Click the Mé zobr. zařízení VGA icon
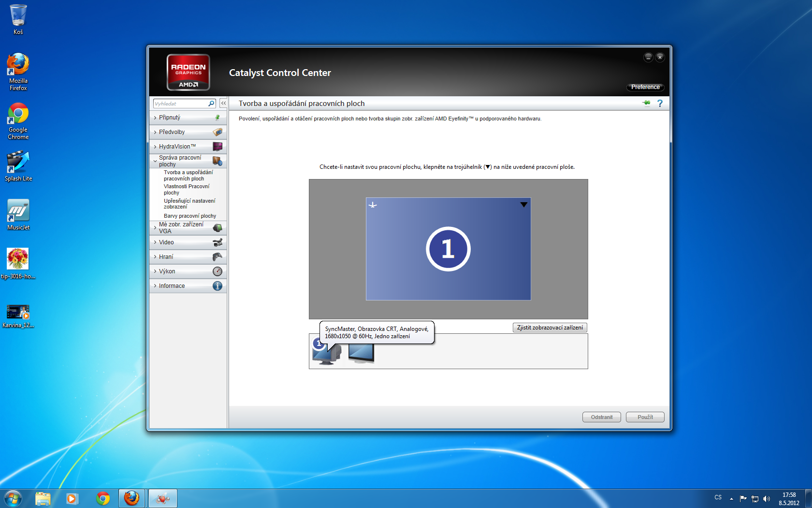This screenshot has width=812, height=508. [217, 228]
